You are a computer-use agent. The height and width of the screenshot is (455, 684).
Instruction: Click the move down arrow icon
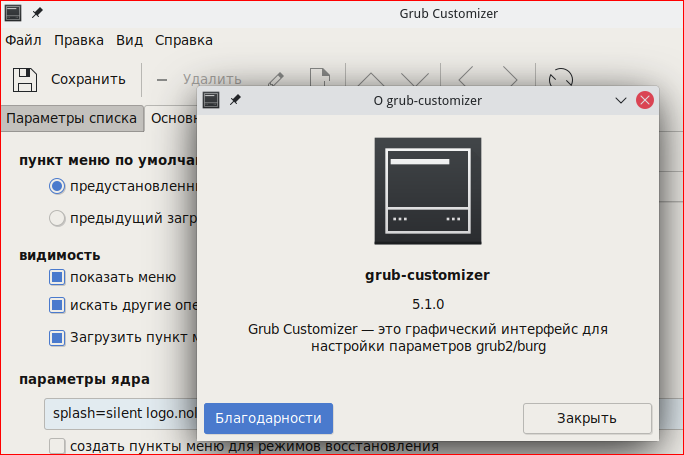pyautogui.click(x=415, y=79)
